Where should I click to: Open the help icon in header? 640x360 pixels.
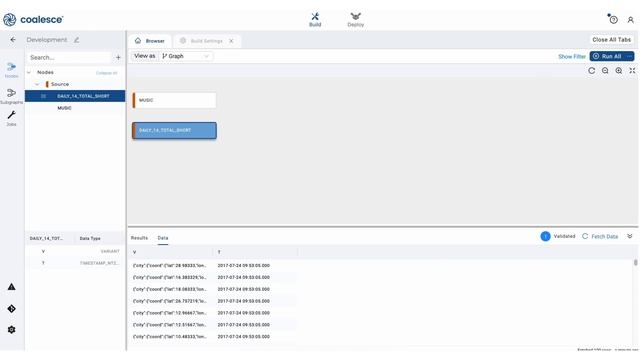613,19
